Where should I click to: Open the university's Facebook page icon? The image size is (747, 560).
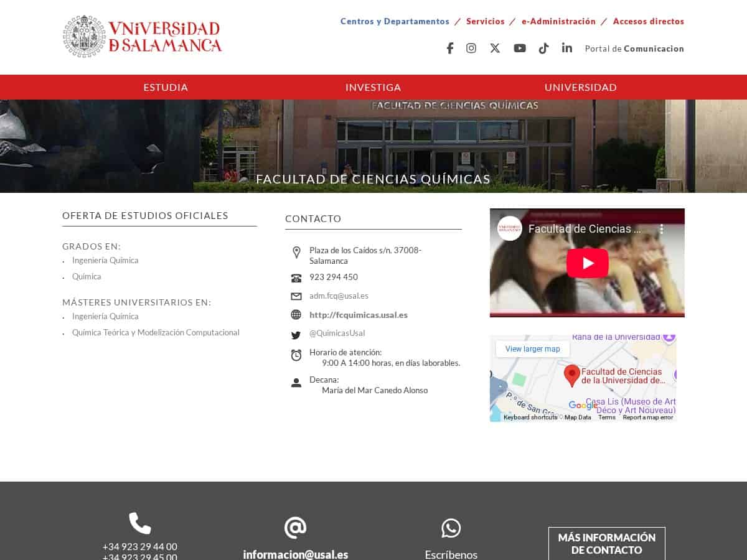pos(449,49)
